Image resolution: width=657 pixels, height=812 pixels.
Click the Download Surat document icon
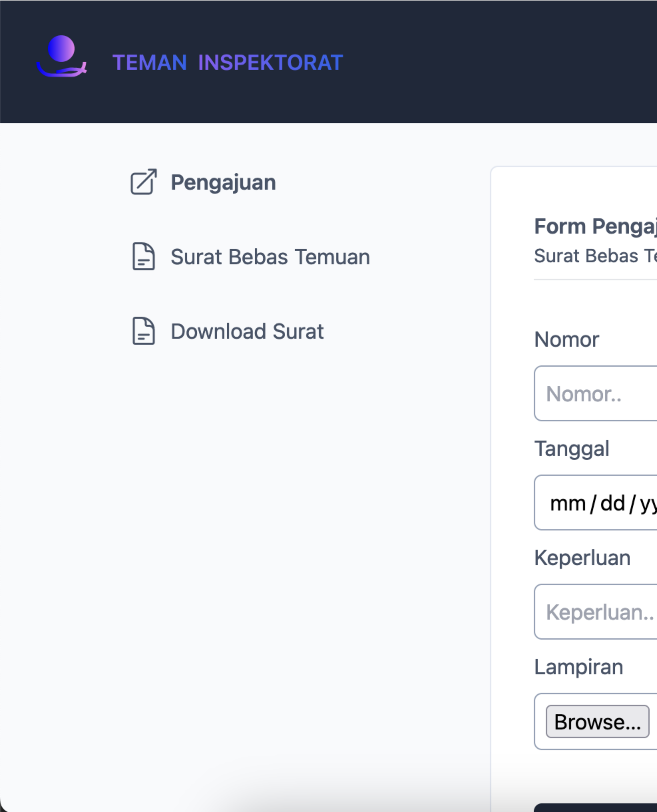pyautogui.click(x=143, y=331)
